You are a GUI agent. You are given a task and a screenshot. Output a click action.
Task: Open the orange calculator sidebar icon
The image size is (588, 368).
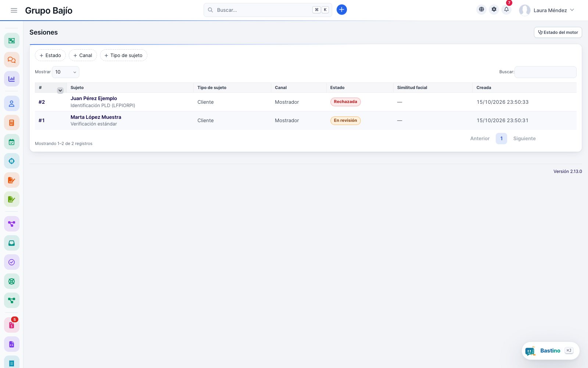(12, 123)
